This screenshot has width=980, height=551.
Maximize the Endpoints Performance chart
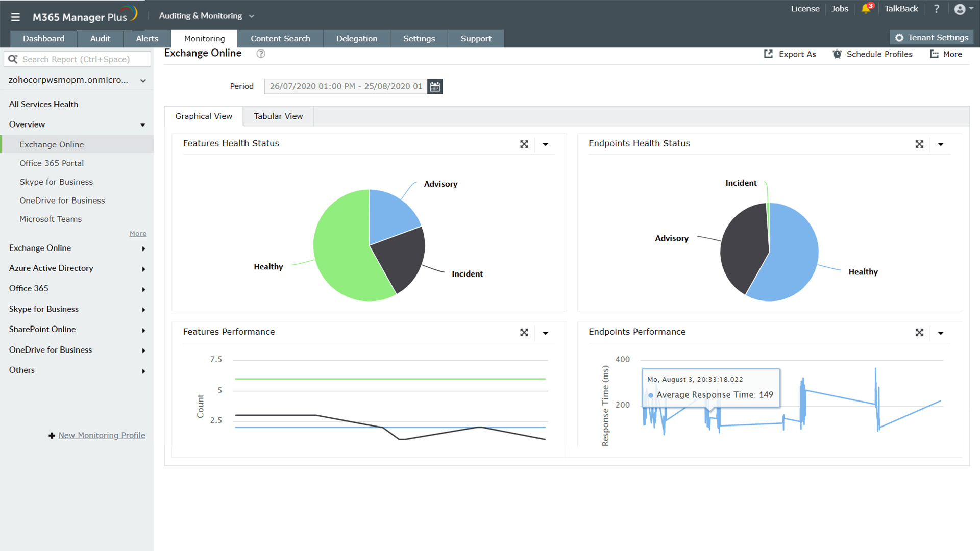point(919,333)
